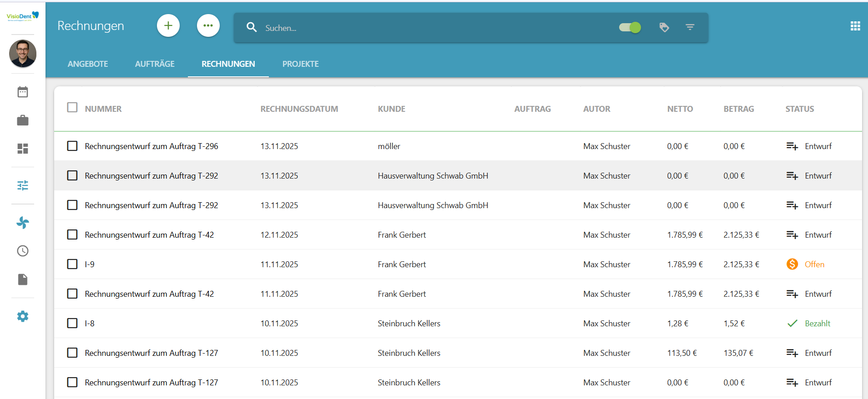Open the settings gear in sidebar

(x=23, y=316)
